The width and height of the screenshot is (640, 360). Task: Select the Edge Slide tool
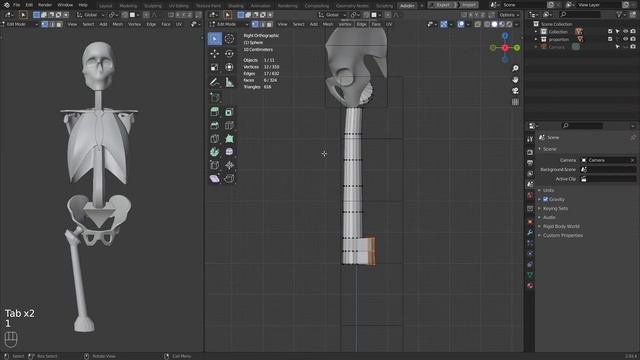click(215, 165)
